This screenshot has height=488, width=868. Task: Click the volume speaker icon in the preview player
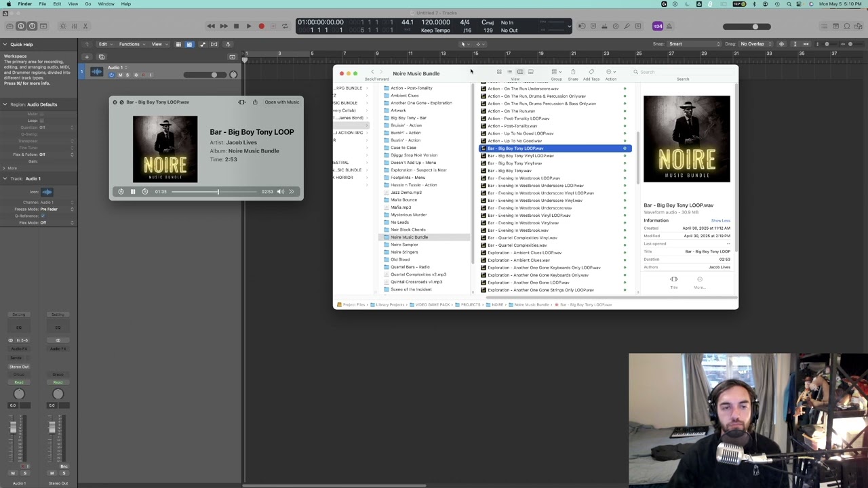click(x=280, y=192)
